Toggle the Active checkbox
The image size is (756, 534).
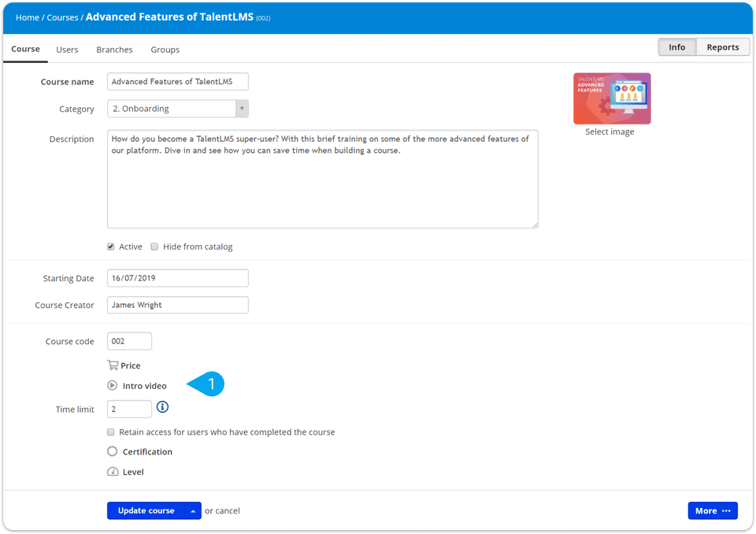[x=111, y=247]
